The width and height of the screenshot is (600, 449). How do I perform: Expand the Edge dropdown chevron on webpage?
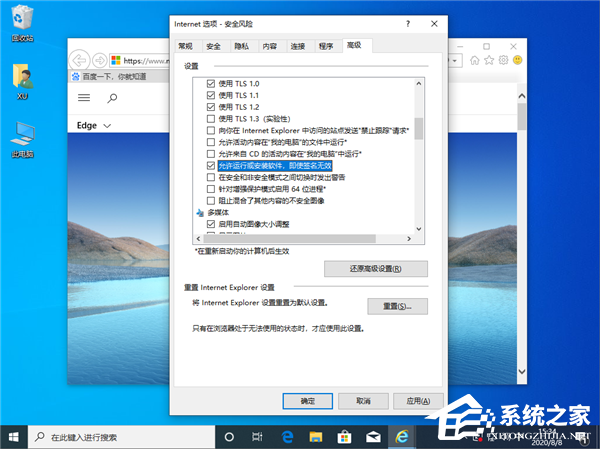107,126
